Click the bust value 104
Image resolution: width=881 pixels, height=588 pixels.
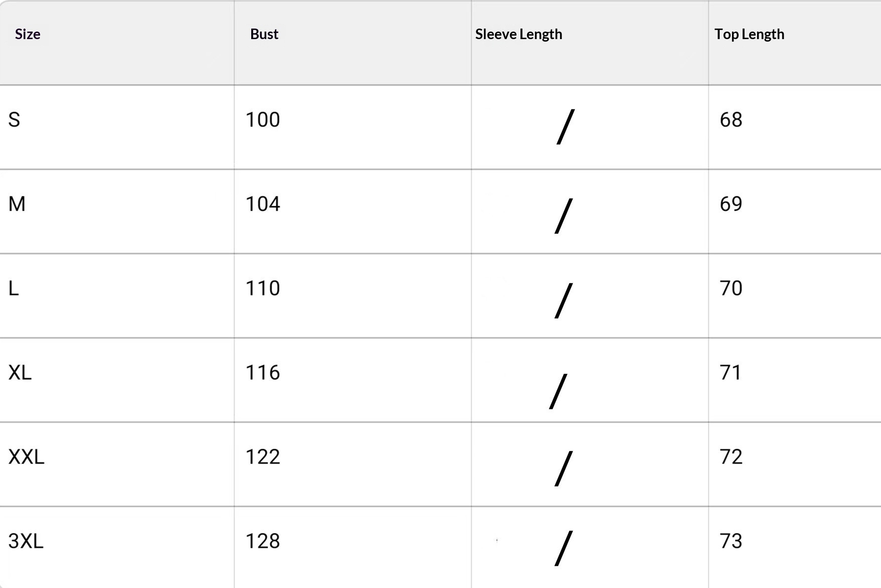point(263,204)
